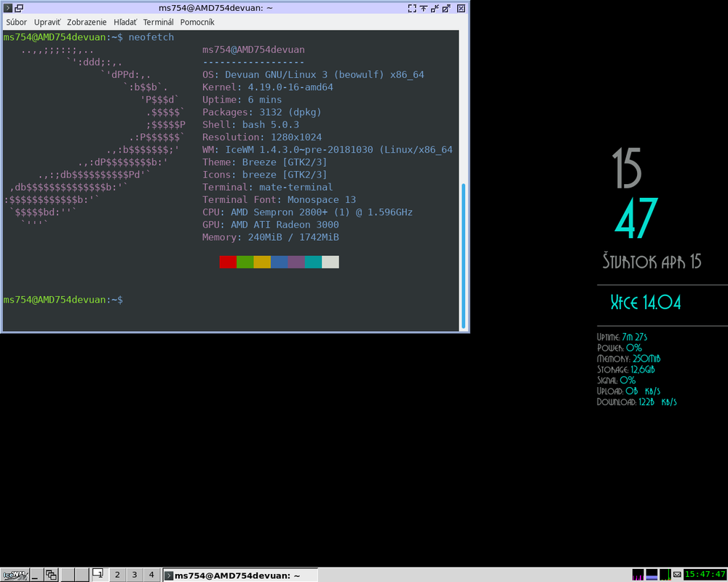The image size is (728, 582).
Task: Open the Terminál menu
Action: click(x=158, y=22)
